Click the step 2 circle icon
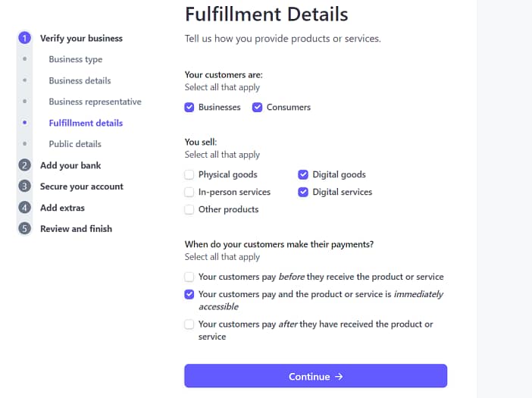532x398 pixels. (x=24, y=165)
